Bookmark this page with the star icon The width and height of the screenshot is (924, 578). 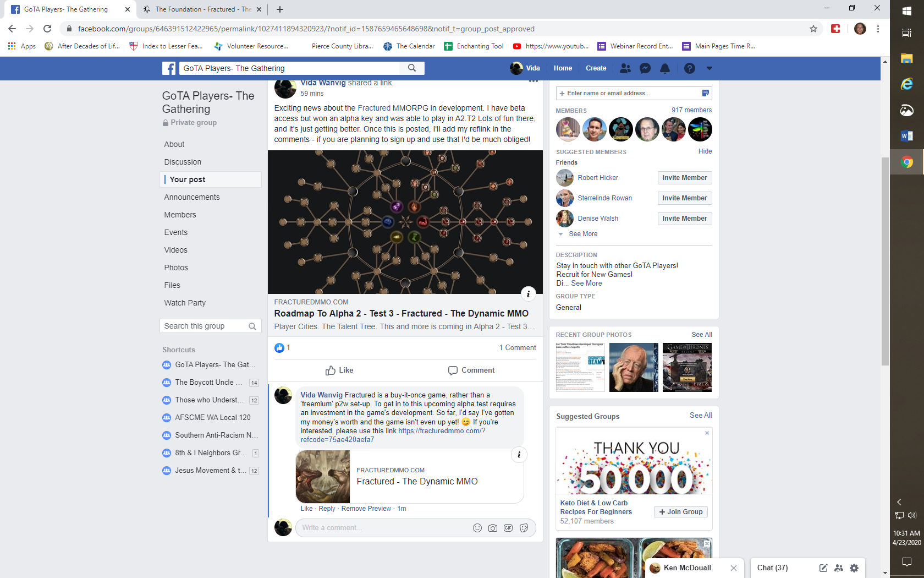point(813,29)
